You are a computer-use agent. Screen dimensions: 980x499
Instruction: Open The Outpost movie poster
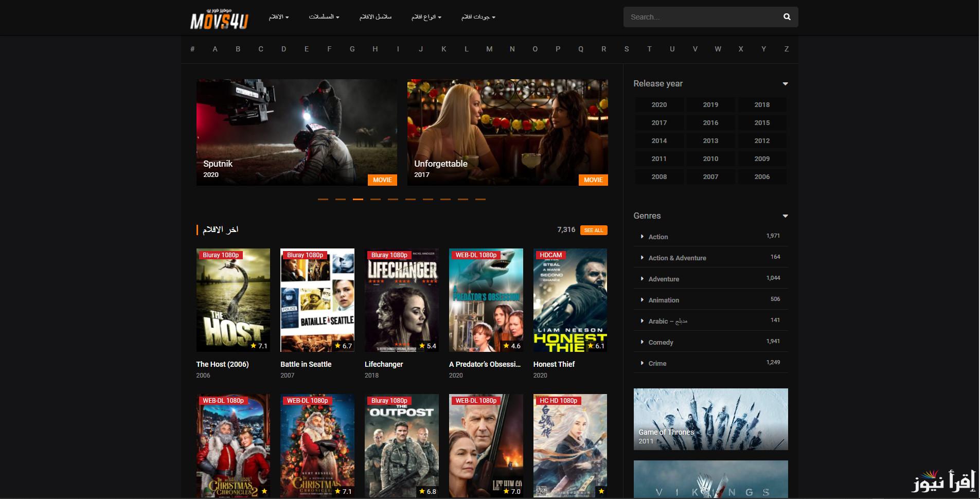pyautogui.click(x=402, y=446)
